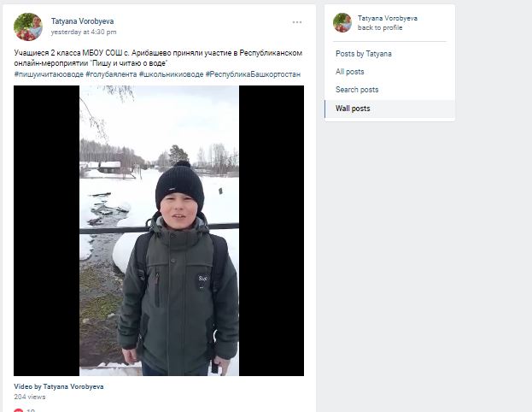Click the hashtag #голубаялента
This screenshot has height=412, width=532.
pos(111,74)
